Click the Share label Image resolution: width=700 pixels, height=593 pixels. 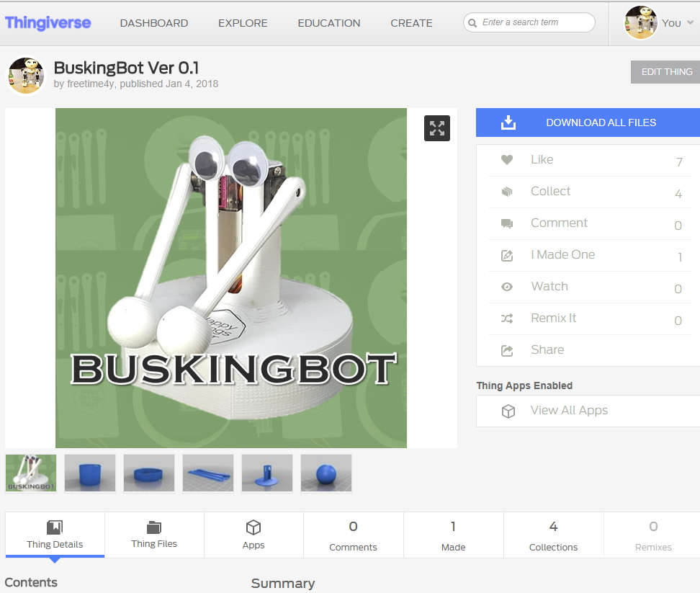[547, 349]
